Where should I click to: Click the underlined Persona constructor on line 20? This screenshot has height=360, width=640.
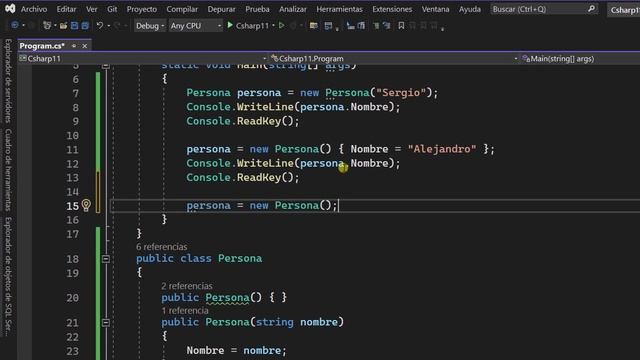[x=227, y=298]
